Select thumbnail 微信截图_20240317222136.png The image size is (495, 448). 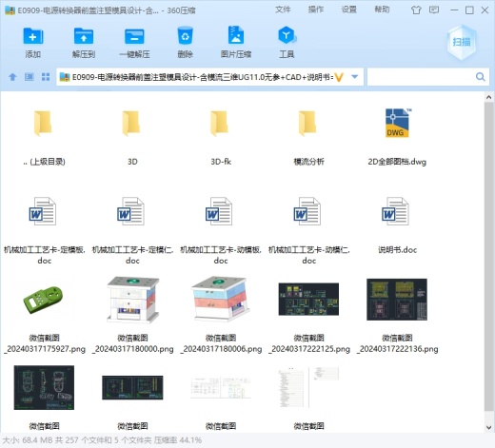(397, 300)
